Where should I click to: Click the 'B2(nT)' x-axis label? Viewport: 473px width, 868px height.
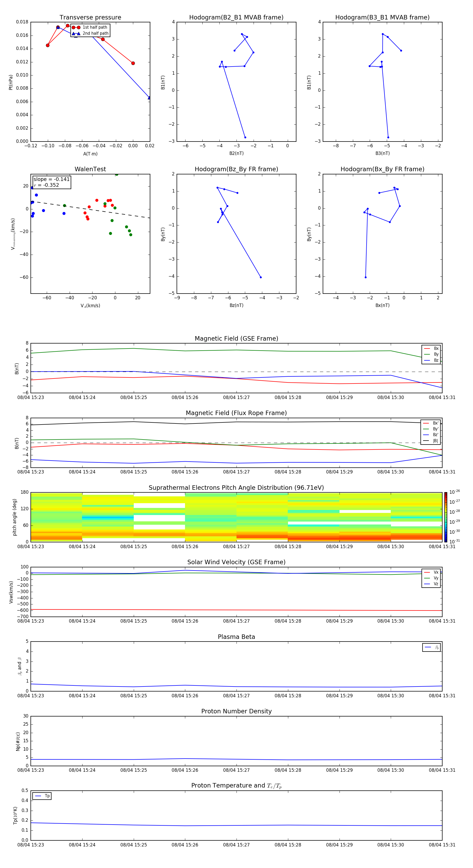(236, 154)
